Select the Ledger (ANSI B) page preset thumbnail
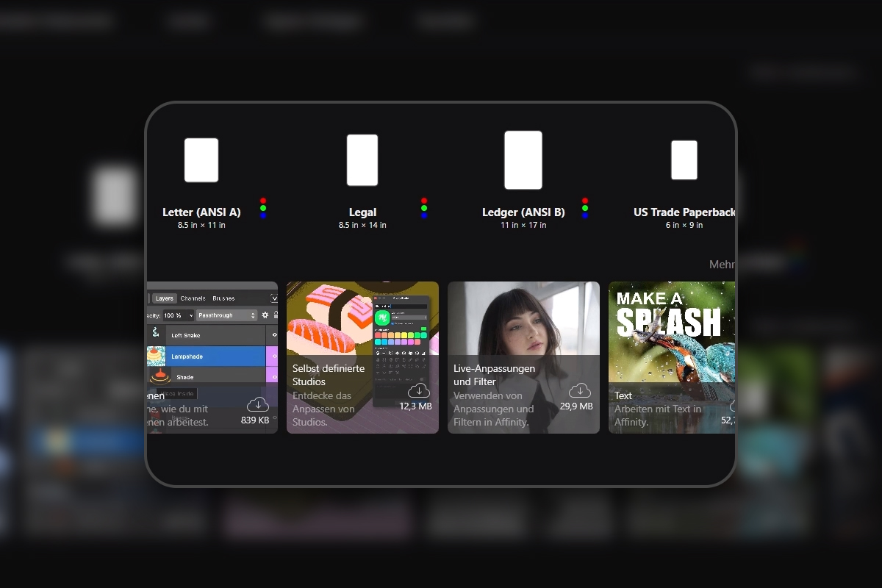The height and width of the screenshot is (588, 882). click(523, 160)
